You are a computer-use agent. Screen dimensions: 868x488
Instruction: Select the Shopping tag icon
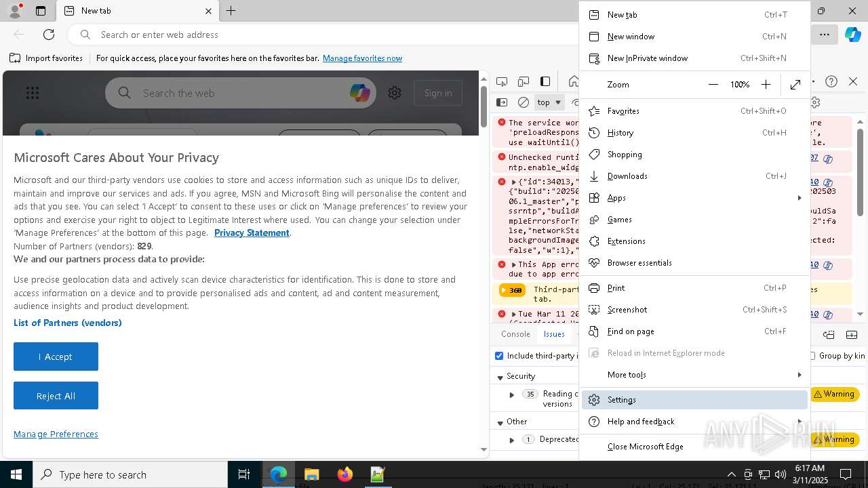594,155
